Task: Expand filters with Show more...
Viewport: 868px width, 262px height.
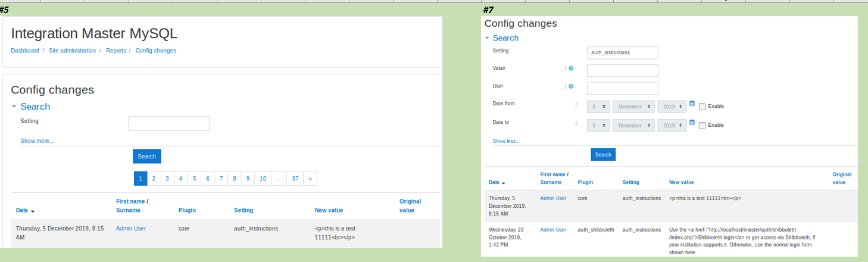Action: click(37, 141)
